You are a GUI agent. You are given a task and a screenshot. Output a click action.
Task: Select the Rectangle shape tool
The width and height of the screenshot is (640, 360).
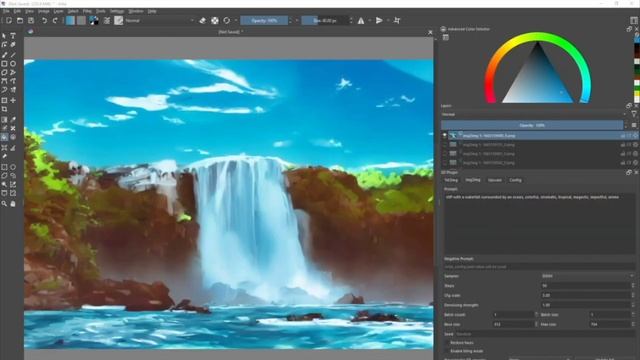(x=4, y=64)
